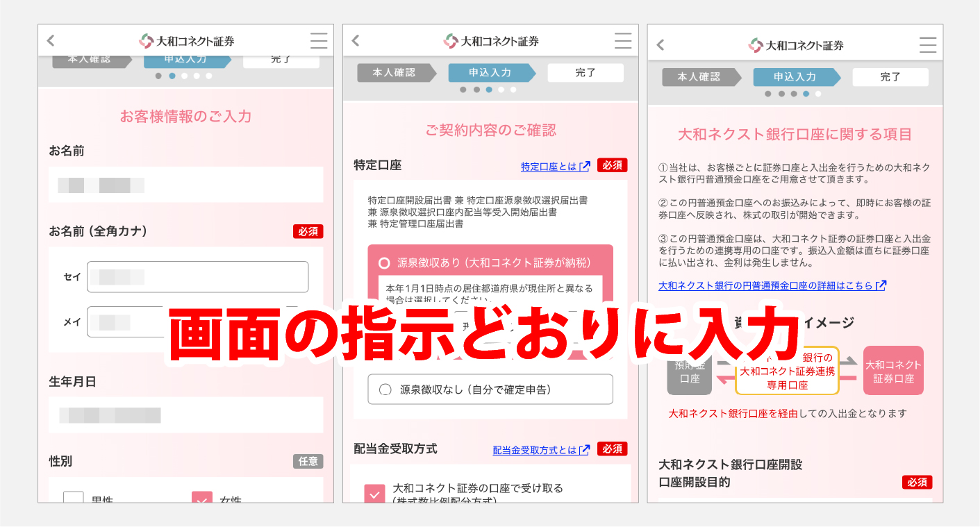Viewport: 980px width, 527px height.
Task: Click the 生年月日 display field
Action: (x=186, y=415)
